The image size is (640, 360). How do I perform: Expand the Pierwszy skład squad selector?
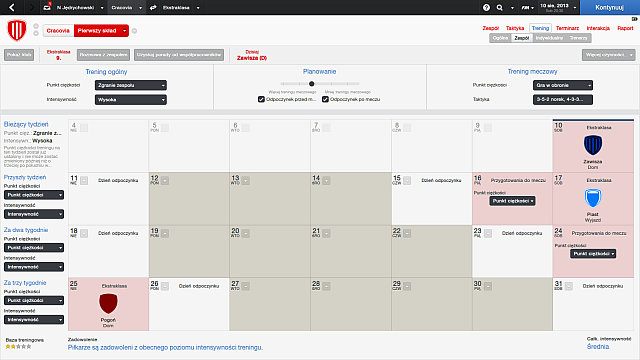[124, 31]
